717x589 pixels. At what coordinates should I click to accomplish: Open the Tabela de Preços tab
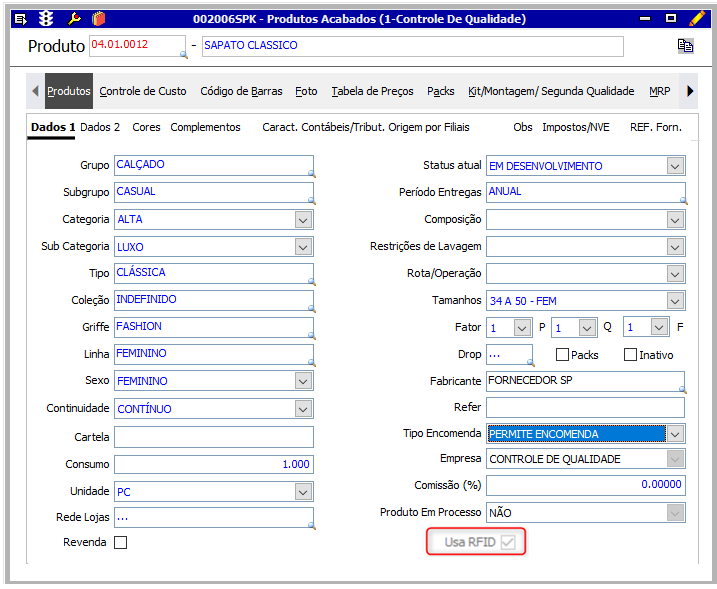coord(372,91)
